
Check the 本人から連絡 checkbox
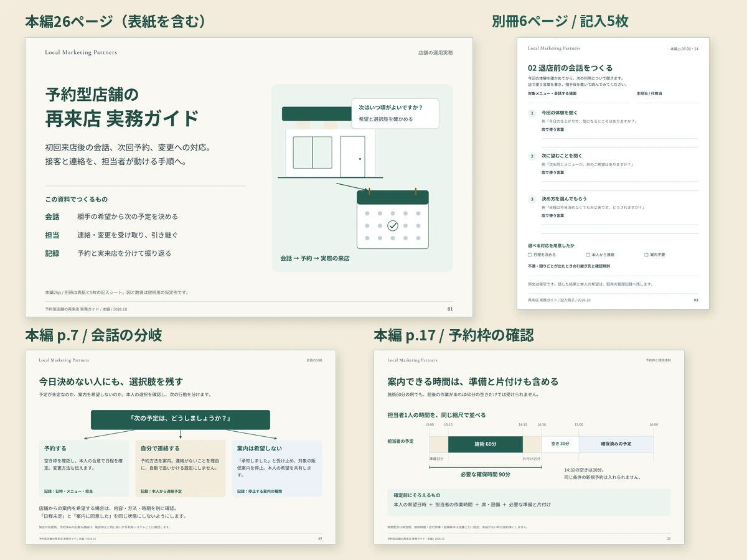(588, 254)
